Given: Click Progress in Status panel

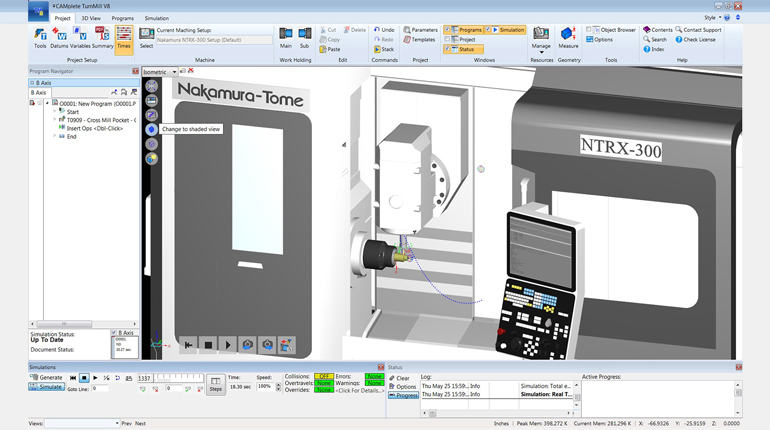Looking at the screenshot, I should pos(403,395).
